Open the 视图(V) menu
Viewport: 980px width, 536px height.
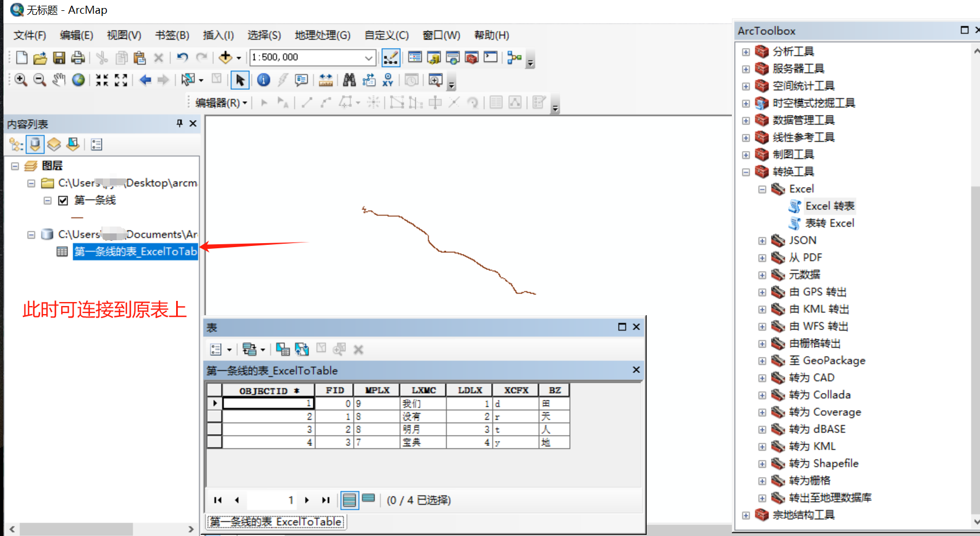124,35
